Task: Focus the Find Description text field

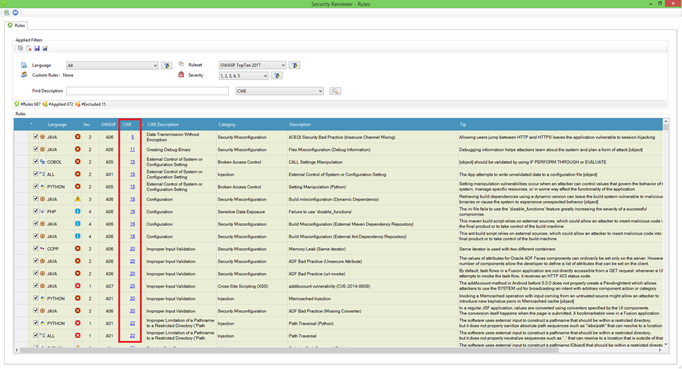Action: pyautogui.click(x=147, y=91)
